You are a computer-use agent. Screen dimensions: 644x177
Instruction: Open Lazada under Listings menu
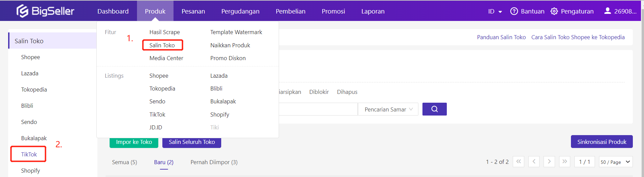219,76
